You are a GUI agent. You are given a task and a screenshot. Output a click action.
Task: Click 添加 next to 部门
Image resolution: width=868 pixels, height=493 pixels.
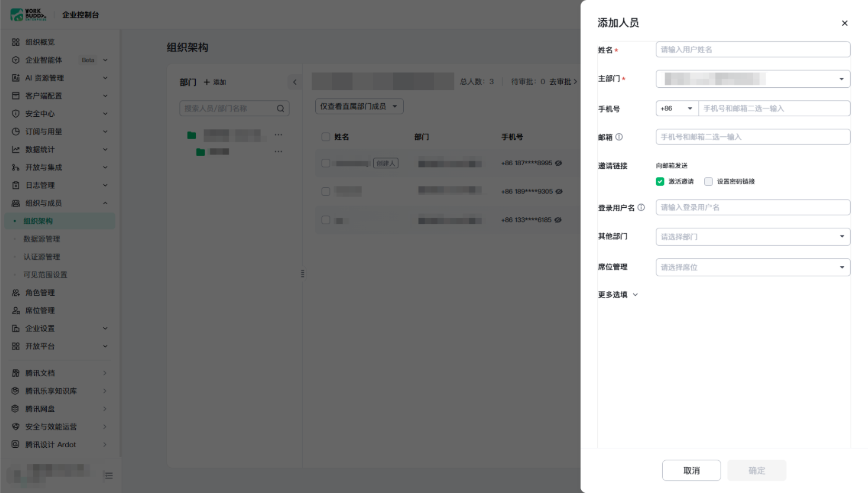215,82
